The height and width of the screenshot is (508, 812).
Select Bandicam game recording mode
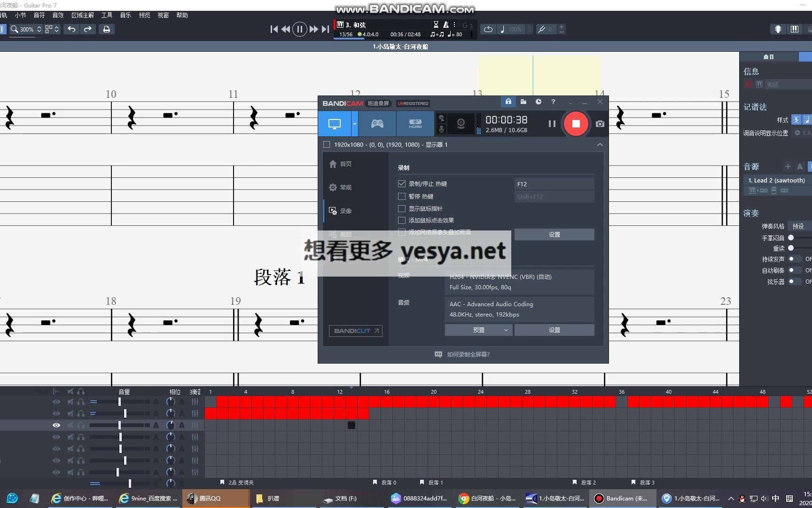(x=377, y=124)
